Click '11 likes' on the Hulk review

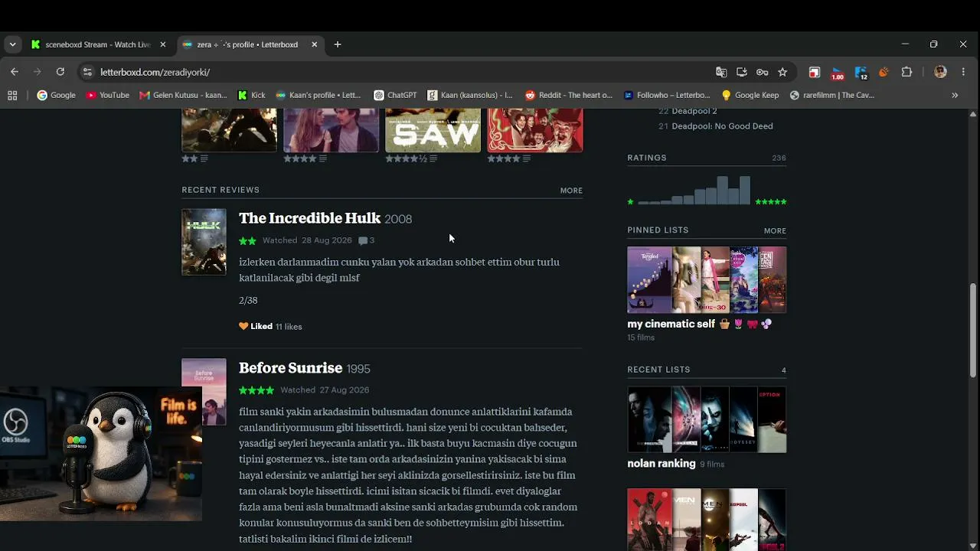289,327
